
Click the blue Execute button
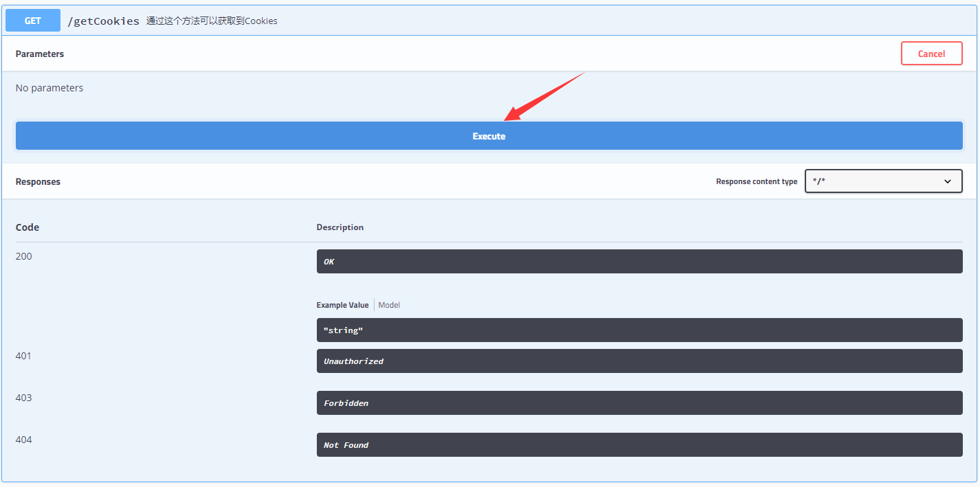[x=489, y=136]
